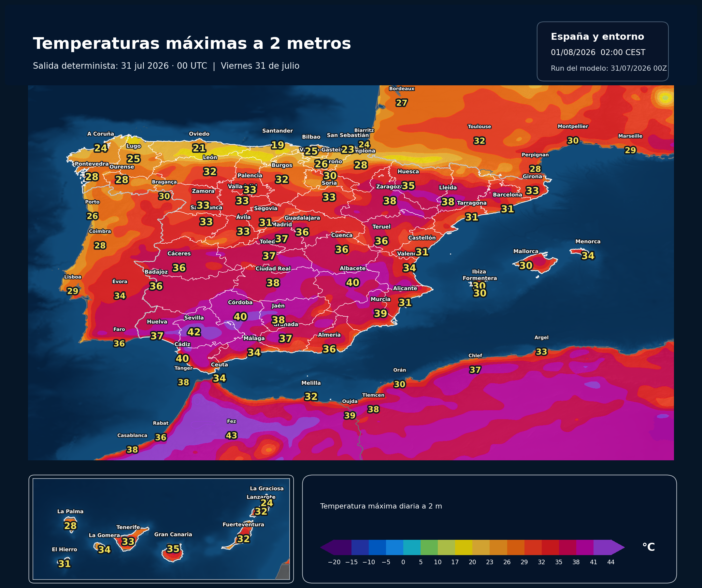Click the date '01/08/2026 02:00 CEST'
Image resolution: width=702 pixels, height=588 pixels.
coord(598,52)
